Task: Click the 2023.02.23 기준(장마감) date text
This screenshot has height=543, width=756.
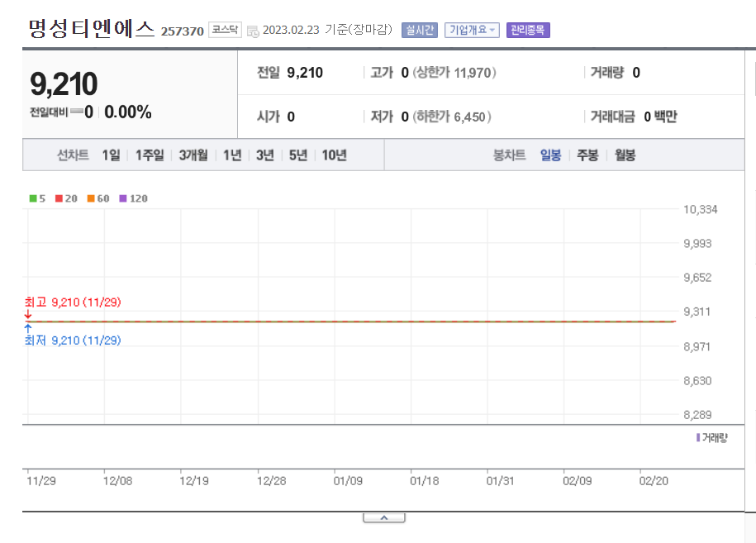Action: (x=327, y=30)
